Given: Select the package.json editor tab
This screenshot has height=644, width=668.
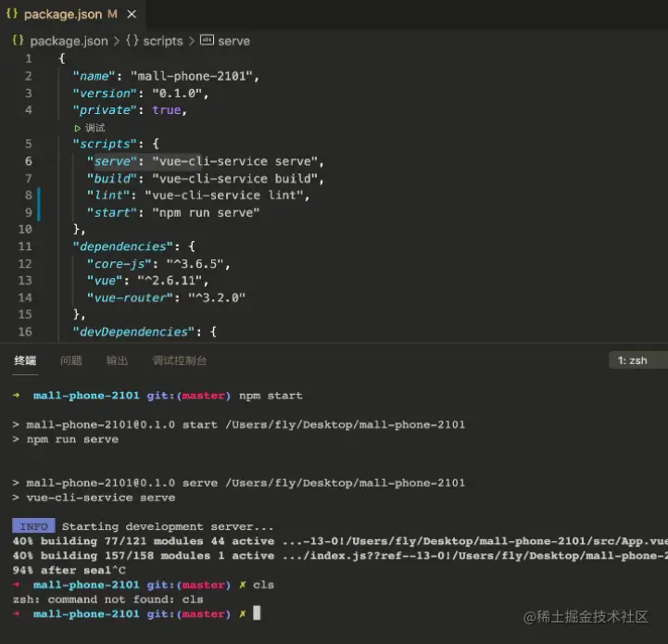Looking at the screenshot, I should tap(72, 15).
